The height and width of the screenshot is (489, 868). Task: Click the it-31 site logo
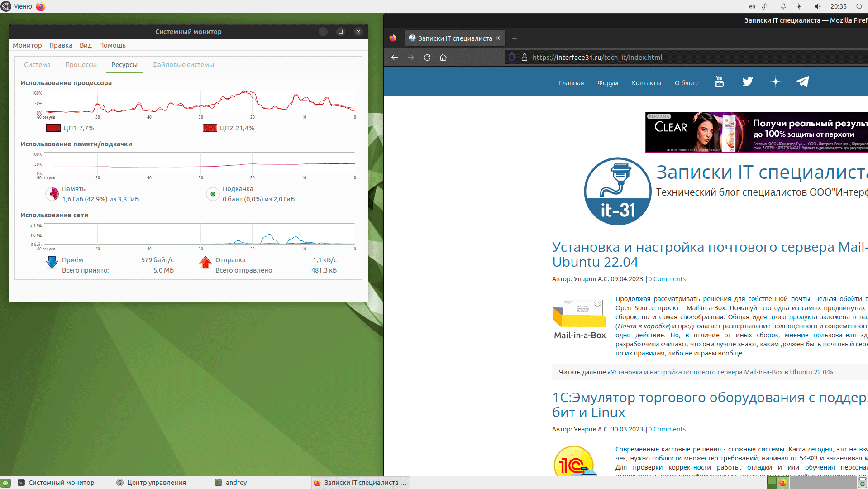618,191
